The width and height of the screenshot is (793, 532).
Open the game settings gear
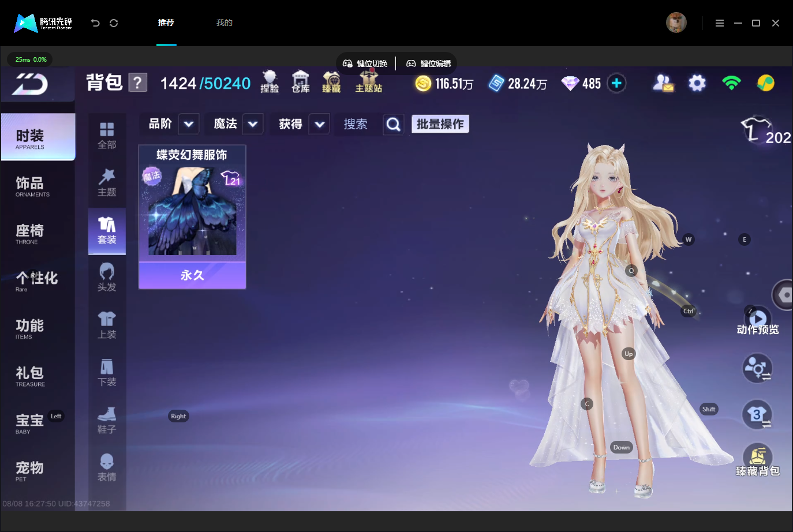[x=697, y=84]
